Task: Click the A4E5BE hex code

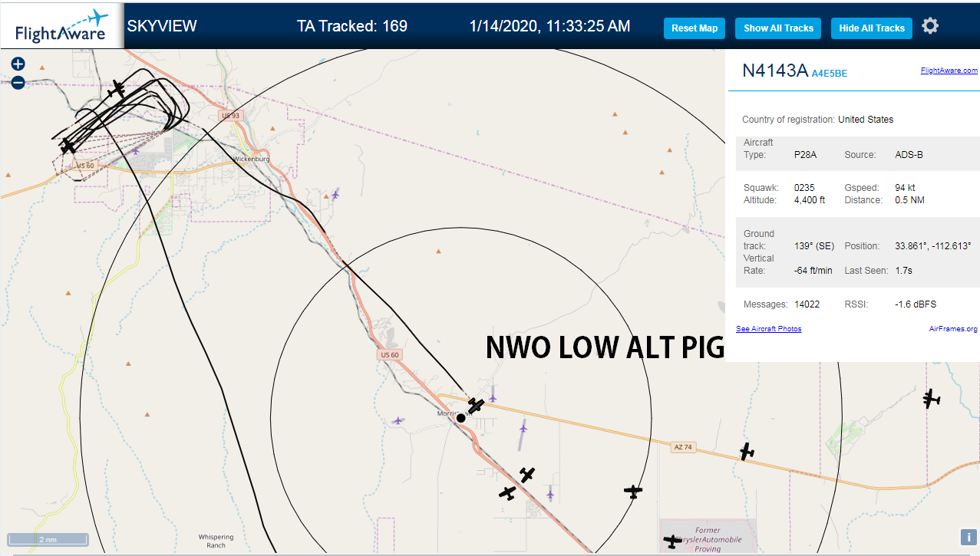Action: pos(830,74)
